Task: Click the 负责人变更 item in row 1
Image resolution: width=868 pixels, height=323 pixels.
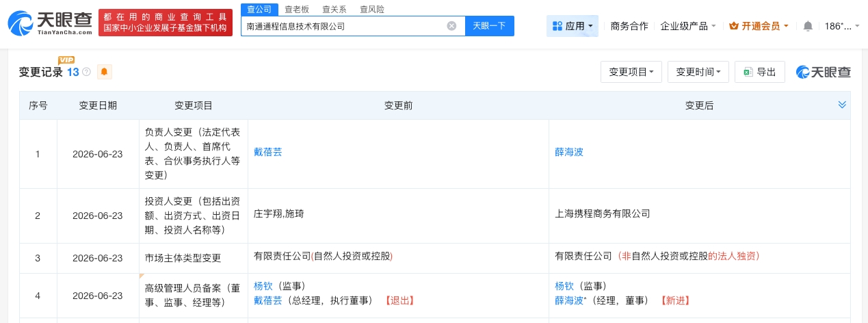Action: tap(194, 153)
